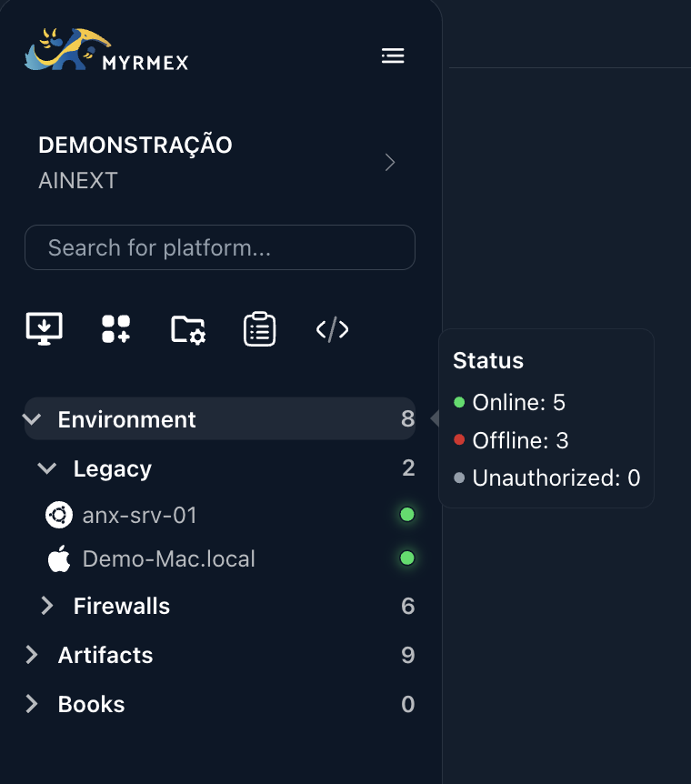691x784 pixels.
Task: Select DEMONSTRAÇÃO workspace title
Action: [135, 145]
